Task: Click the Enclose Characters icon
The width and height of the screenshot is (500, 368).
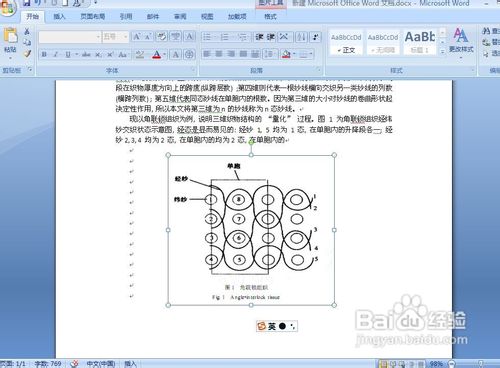Action: 189,54
